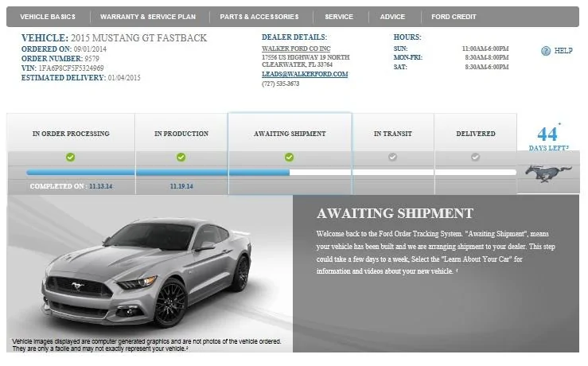588x366 pixels.
Task: Click green checkmark under In Production
Action: point(181,157)
